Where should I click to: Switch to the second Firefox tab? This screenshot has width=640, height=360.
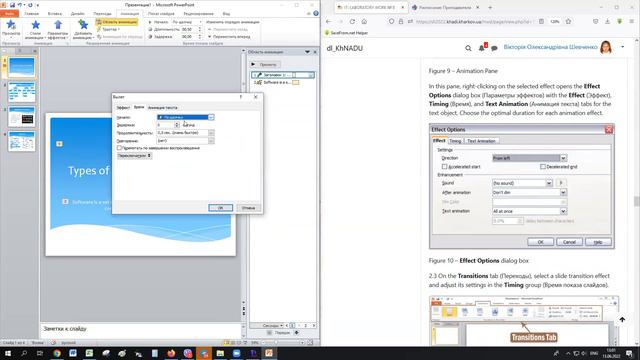coord(445,7)
